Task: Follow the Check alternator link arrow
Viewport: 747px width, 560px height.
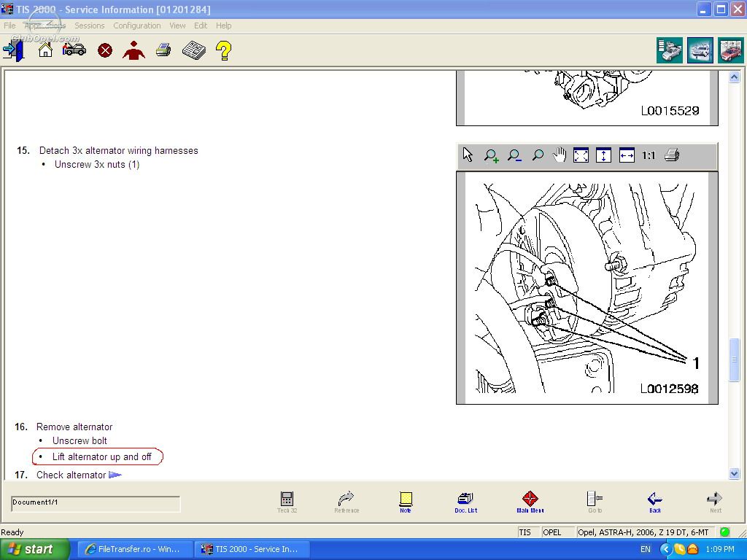Action: (115, 475)
